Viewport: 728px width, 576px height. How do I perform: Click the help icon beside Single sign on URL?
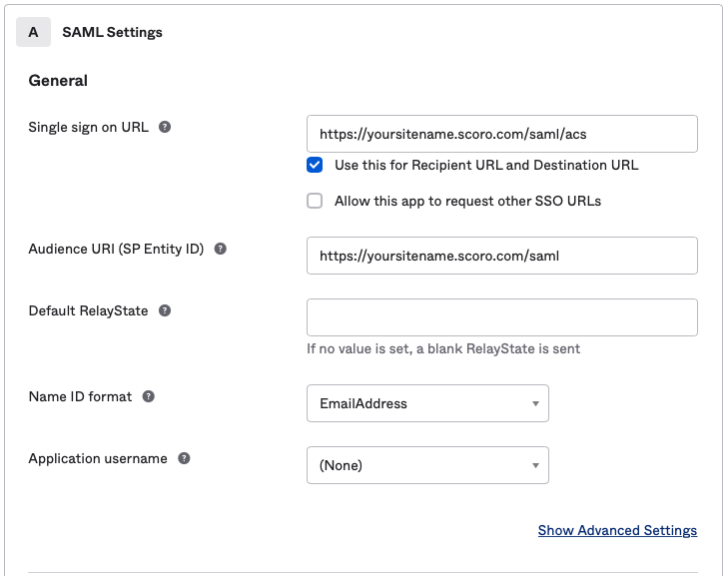165,127
